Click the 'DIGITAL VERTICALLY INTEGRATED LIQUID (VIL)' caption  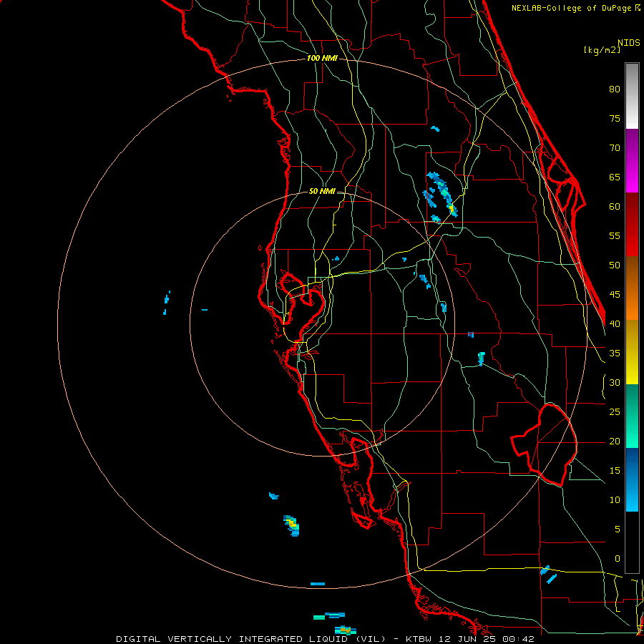250,639
